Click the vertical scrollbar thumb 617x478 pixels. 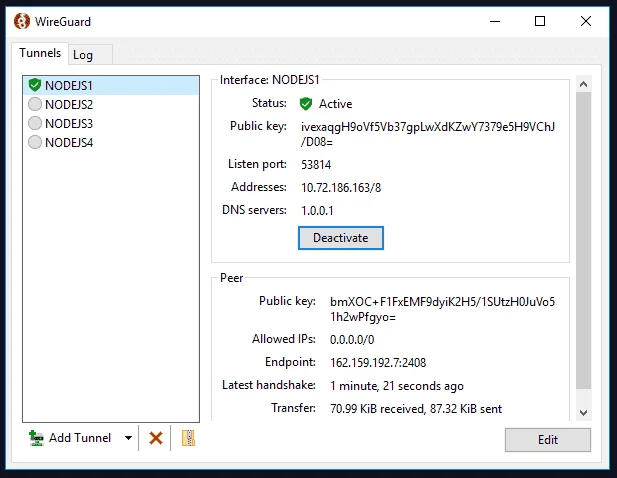tap(584, 240)
